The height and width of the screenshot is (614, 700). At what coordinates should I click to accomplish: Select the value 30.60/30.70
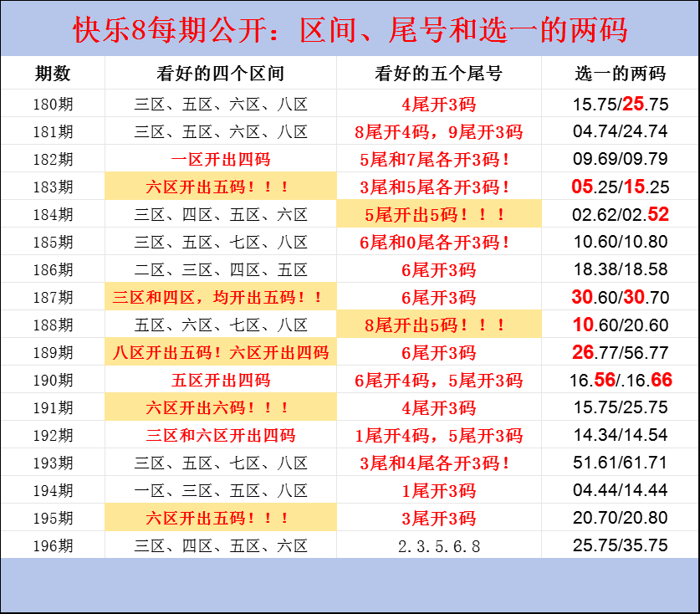coord(620,297)
